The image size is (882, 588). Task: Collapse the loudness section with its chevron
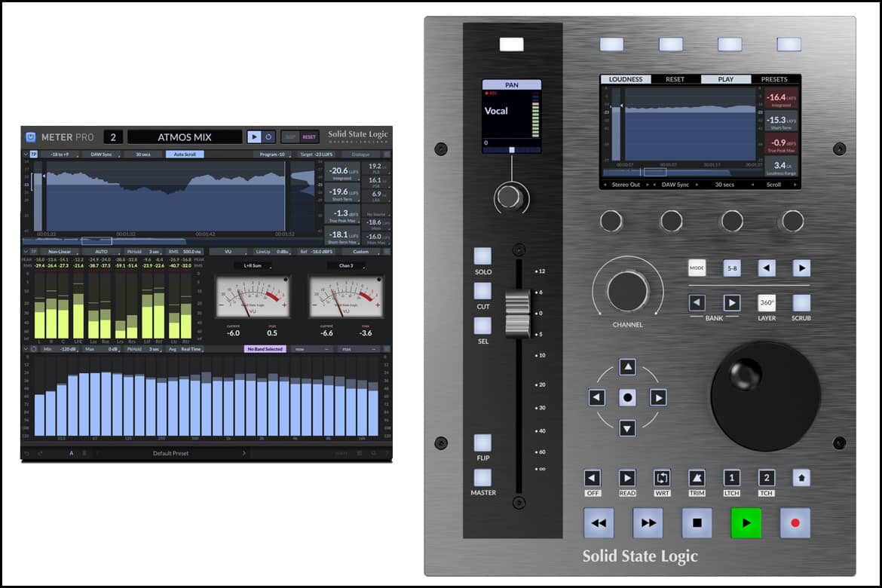pyautogui.click(x=26, y=155)
